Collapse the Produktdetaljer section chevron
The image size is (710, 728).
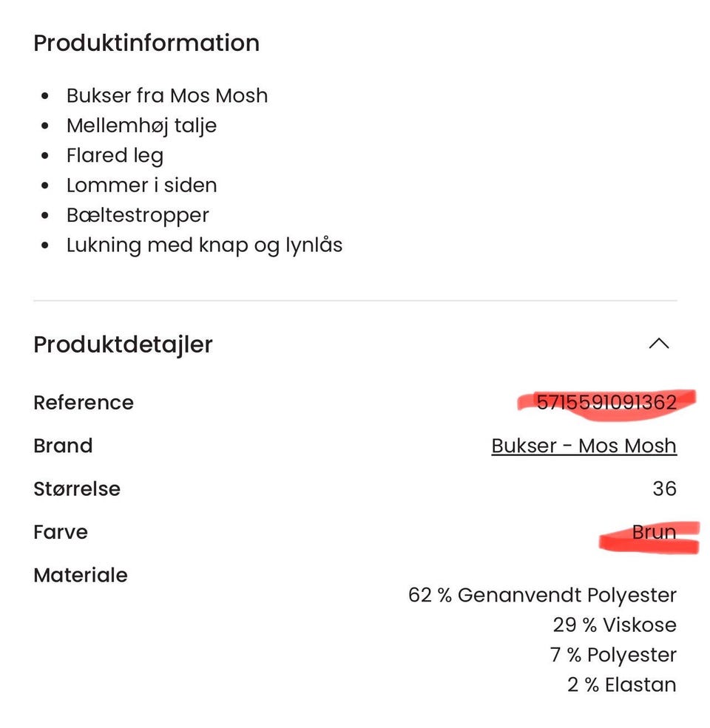658,344
